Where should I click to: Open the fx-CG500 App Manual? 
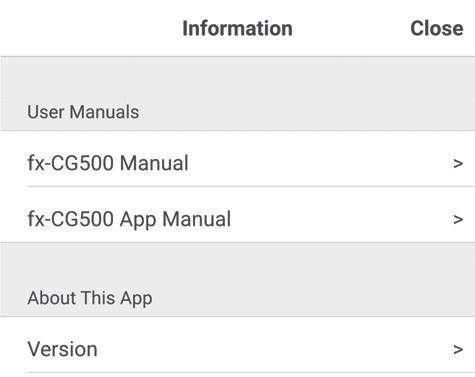[237, 215]
